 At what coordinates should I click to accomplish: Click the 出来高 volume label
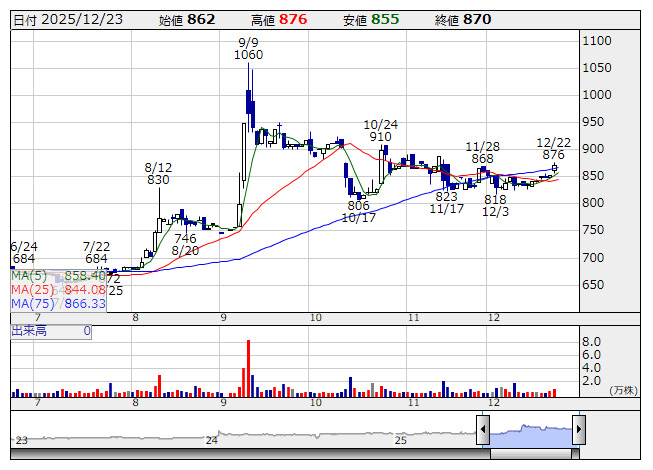tap(30, 330)
